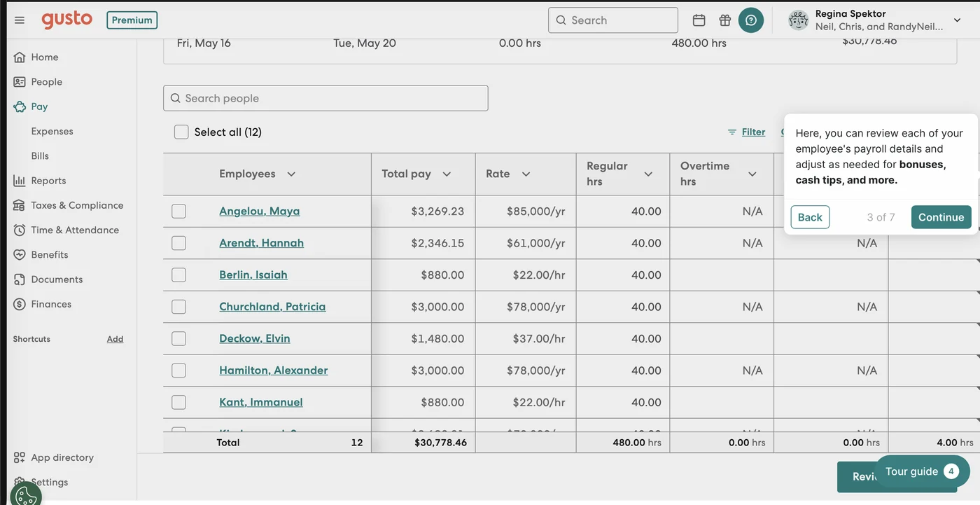The width and height of the screenshot is (980, 505).
Task: Open Angelou, Maya employee link
Action: 260,211
